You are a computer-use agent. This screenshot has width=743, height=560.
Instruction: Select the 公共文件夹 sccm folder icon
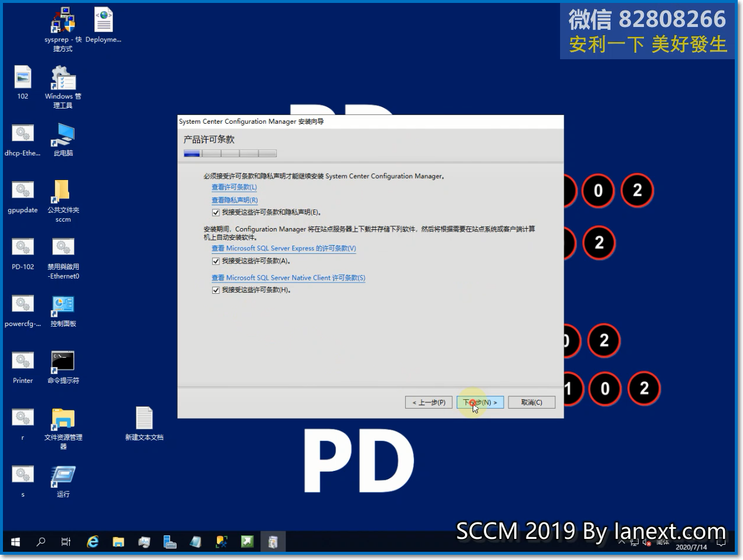click(x=63, y=201)
